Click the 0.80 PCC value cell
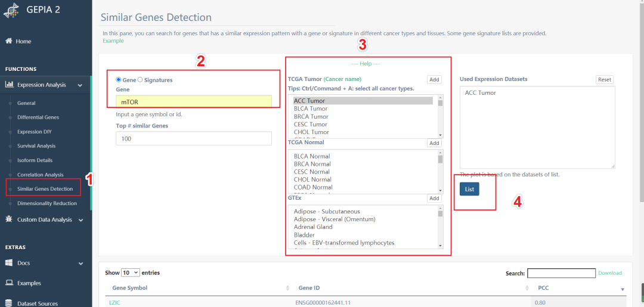644x307 pixels. [x=540, y=302]
